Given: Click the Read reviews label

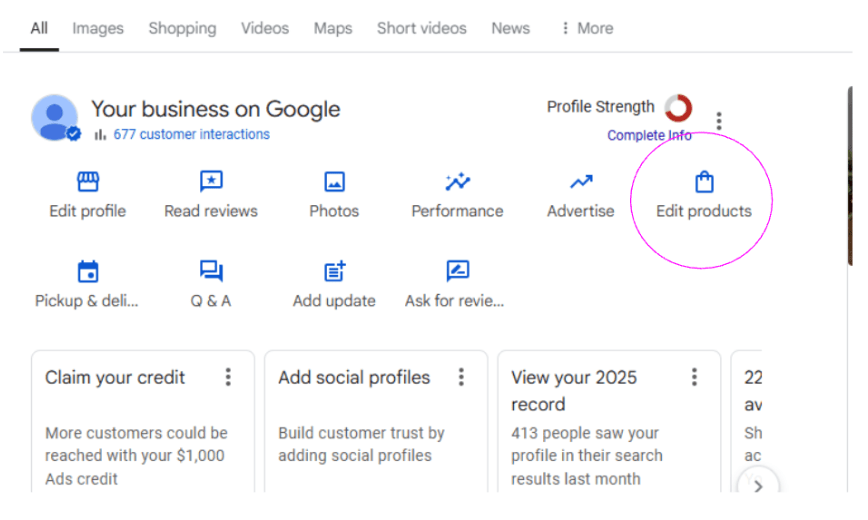Looking at the screenshot, I should pos(211,211).
